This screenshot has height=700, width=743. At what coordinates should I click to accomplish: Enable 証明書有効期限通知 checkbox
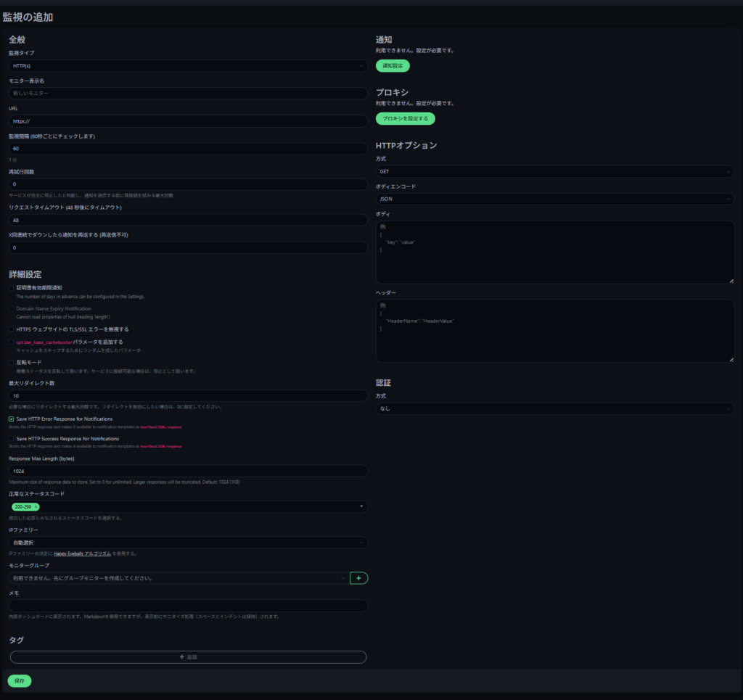(12, 288)
